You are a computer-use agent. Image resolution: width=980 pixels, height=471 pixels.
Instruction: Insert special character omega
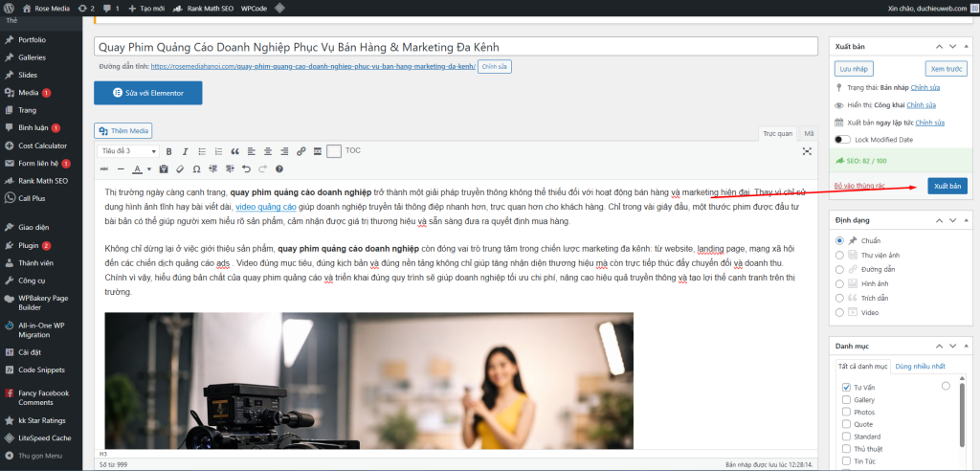[x=197, y=168]
